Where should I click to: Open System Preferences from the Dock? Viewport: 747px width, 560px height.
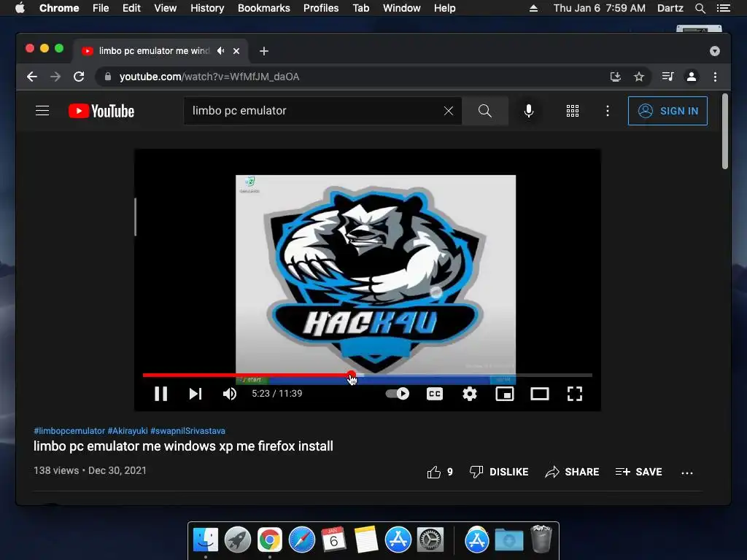pyautogui.click(x=430, y=540)
